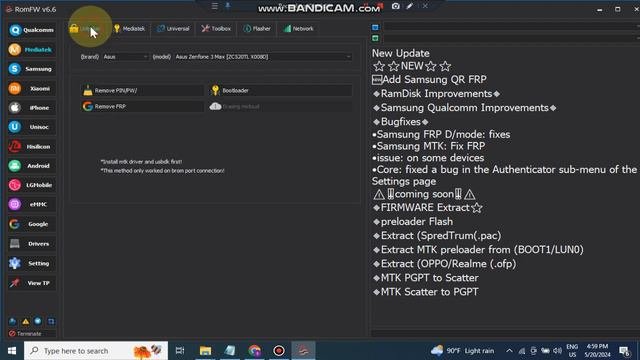Select the Android sidebar entry
The image size is (640, 360).
click(x=31, y=166)
